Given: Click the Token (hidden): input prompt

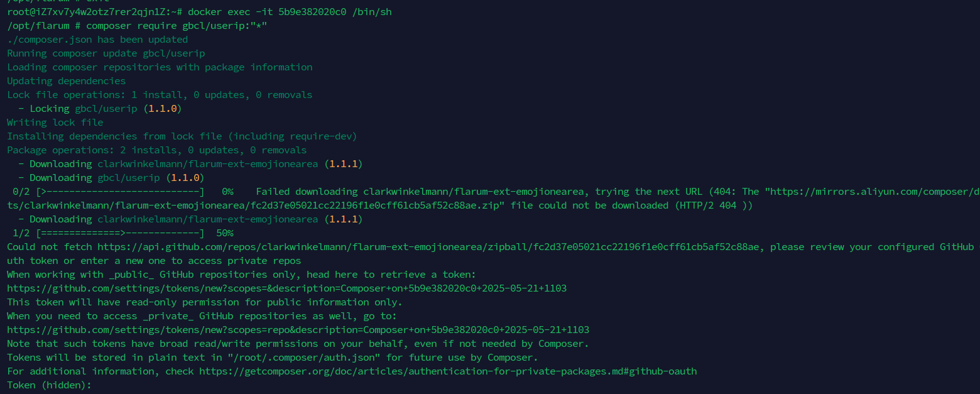Looking at the screenshot, I should 50,385.
